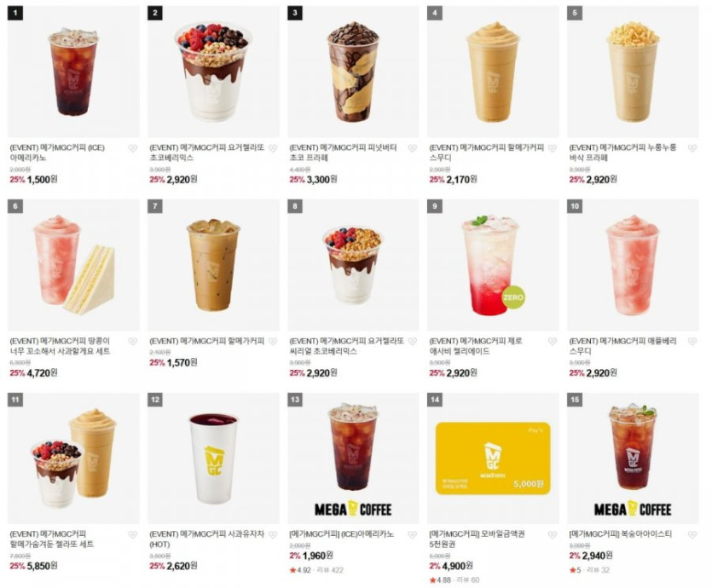The width and height of the screenshot is (712, 588).
Task: Click heart icon next to 할메가커피 스무디
Action: [553, 148]
